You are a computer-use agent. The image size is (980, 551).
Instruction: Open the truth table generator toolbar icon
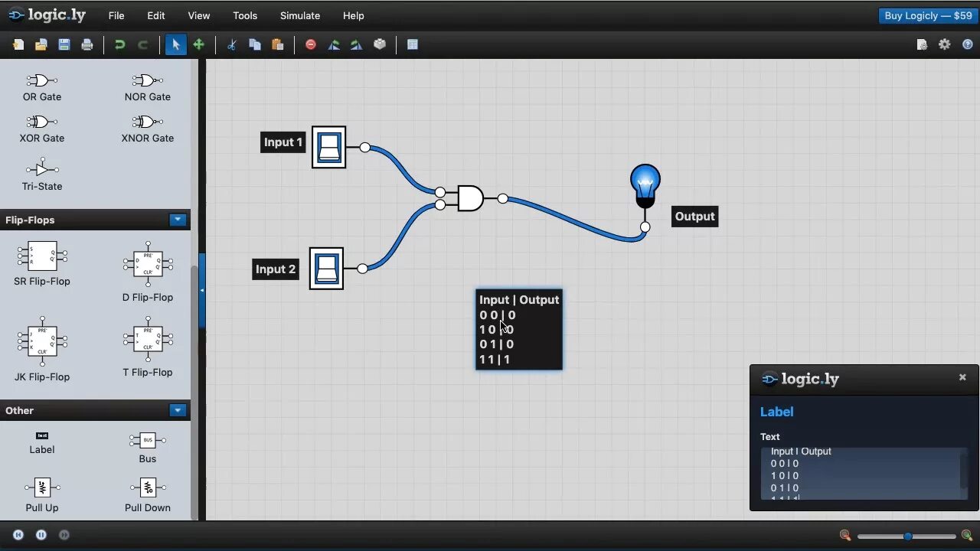pyautogui.click(x=412, y=44)
